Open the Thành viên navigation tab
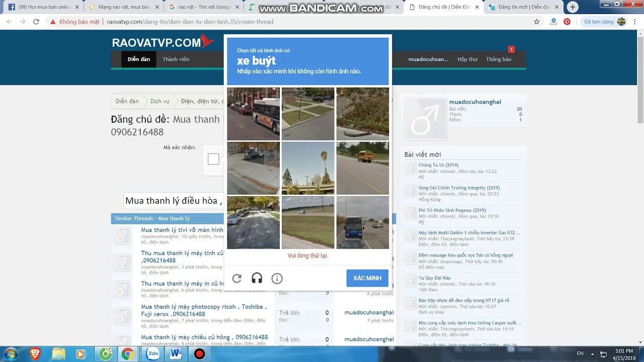This screenshot has width=644, height=362. click(x=176, y=59)
